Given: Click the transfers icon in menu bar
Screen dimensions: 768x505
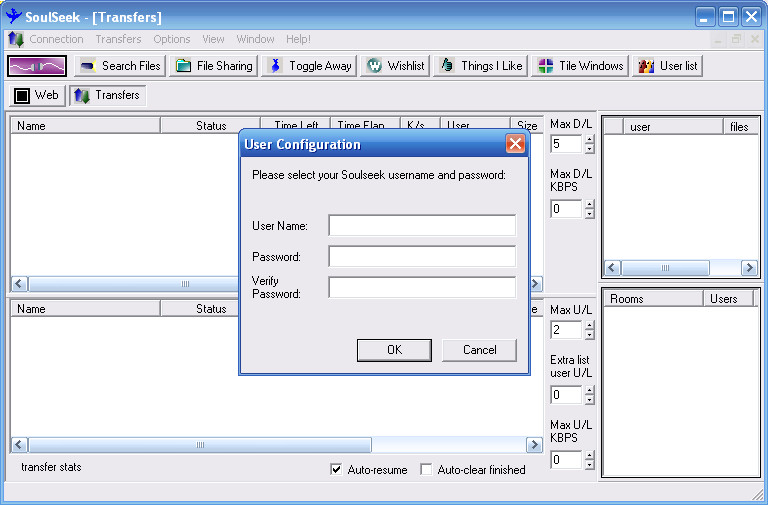Looking at the screenshot, I should pos(16,39).
